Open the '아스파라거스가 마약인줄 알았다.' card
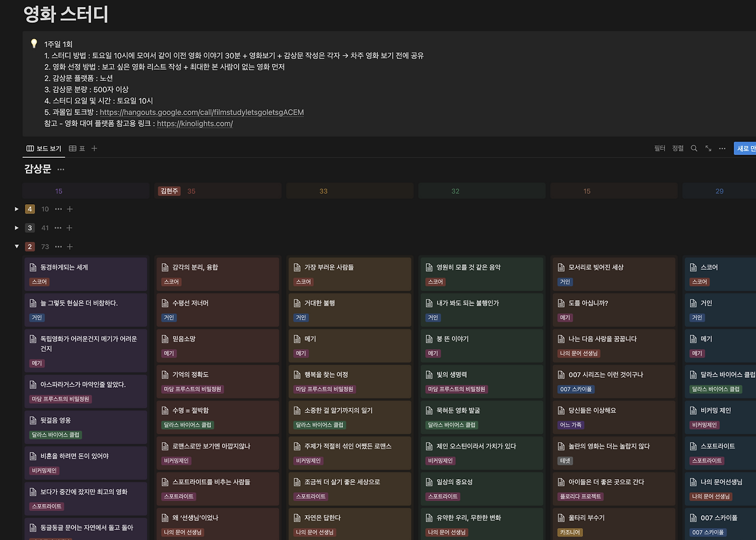Viewport: 756px width, 540px height. click(86, 391)
